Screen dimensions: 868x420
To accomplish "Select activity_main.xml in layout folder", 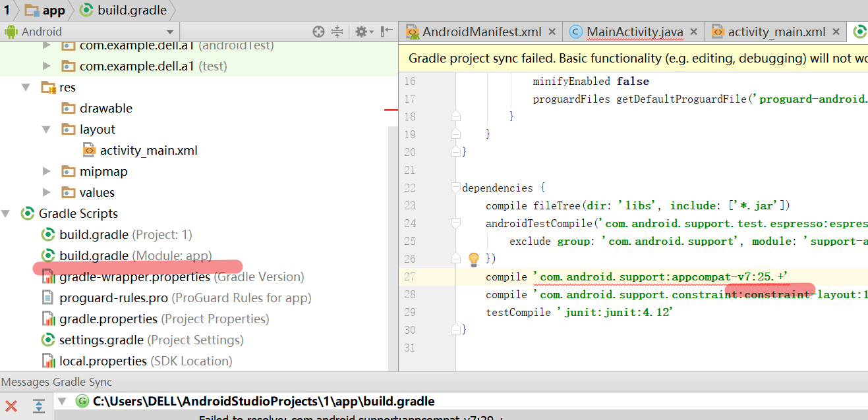I will (148, 150).
